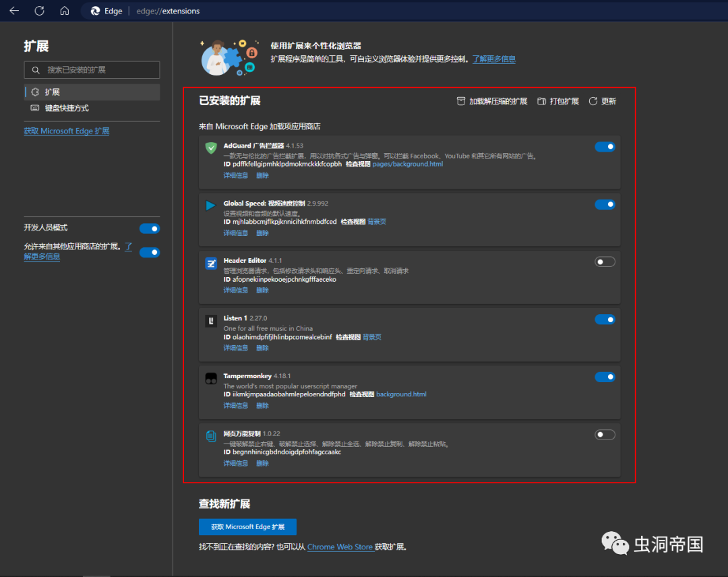
Task: Open the 了解更多信息 link in header
Action: coord(494,59)
